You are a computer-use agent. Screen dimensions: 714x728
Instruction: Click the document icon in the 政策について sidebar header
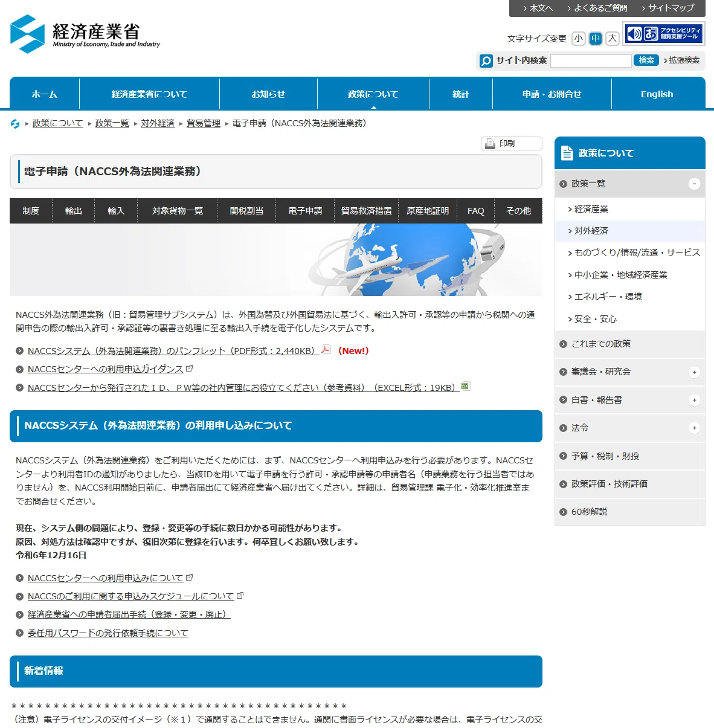coord(567,153)
